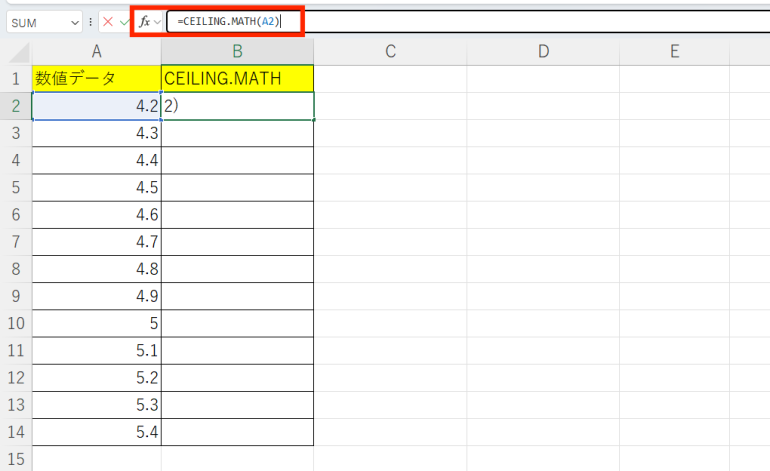Click the red Cancel formula entry icon

(x=108, y=21)
